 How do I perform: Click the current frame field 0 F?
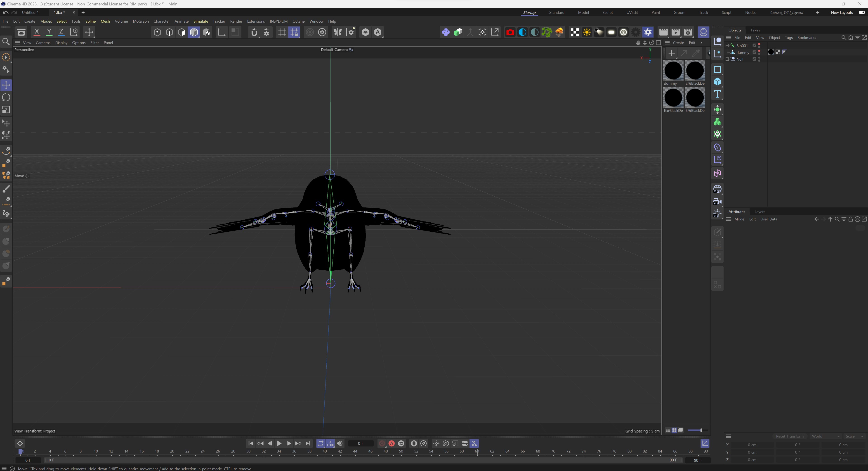point(361,443)
